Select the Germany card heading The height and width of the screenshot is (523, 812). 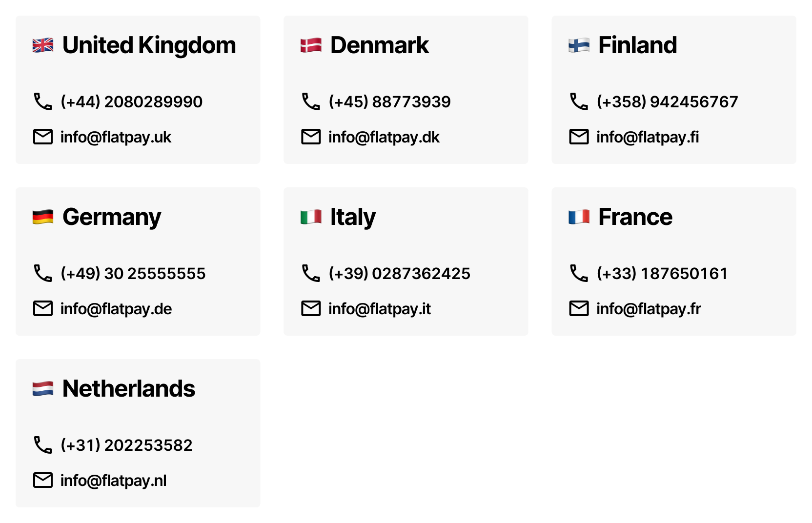pos(112,217)
